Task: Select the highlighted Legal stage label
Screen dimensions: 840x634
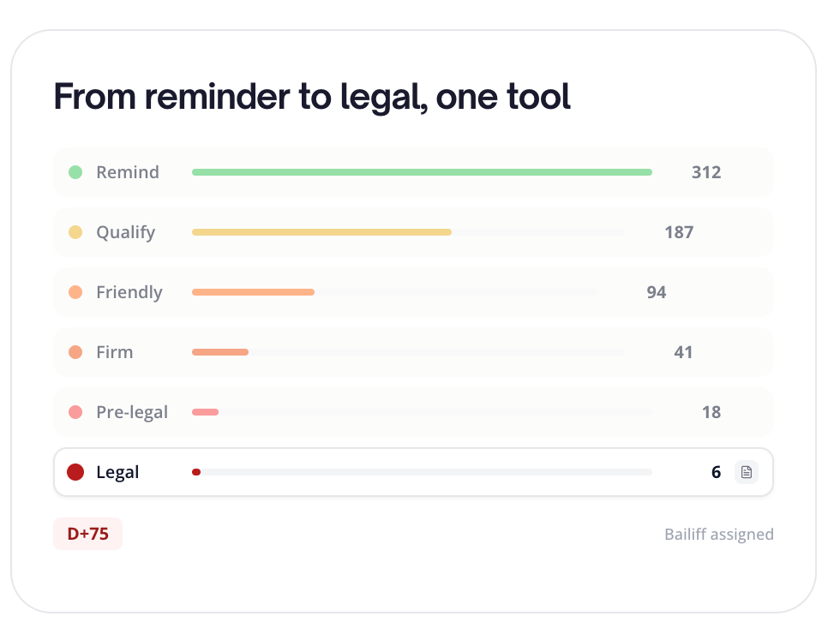Action: tap(117, 472)
